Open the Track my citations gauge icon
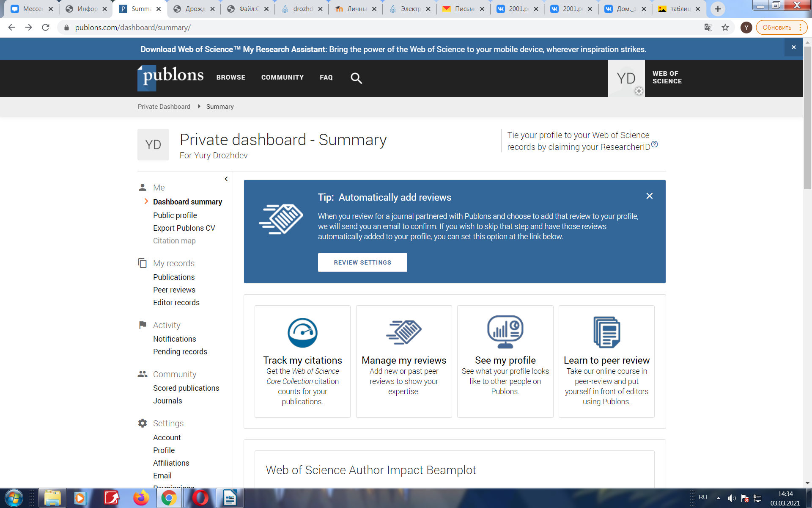 coord(302,332)
